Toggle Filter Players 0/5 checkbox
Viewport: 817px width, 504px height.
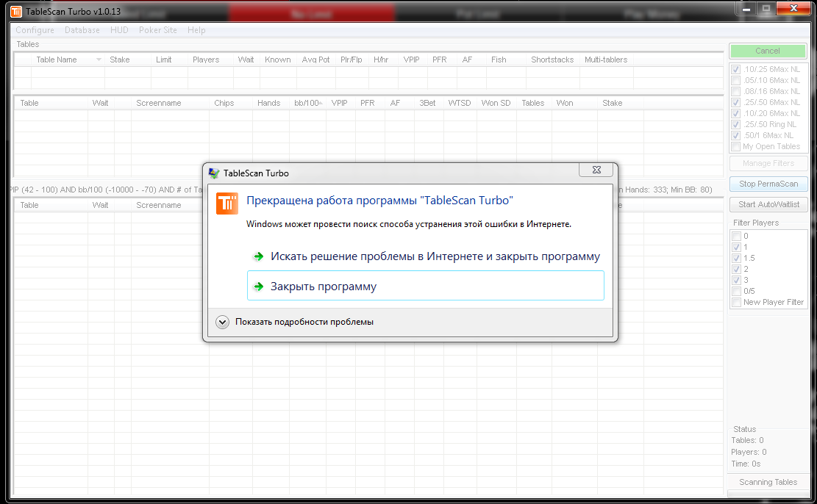pos(736,291)
